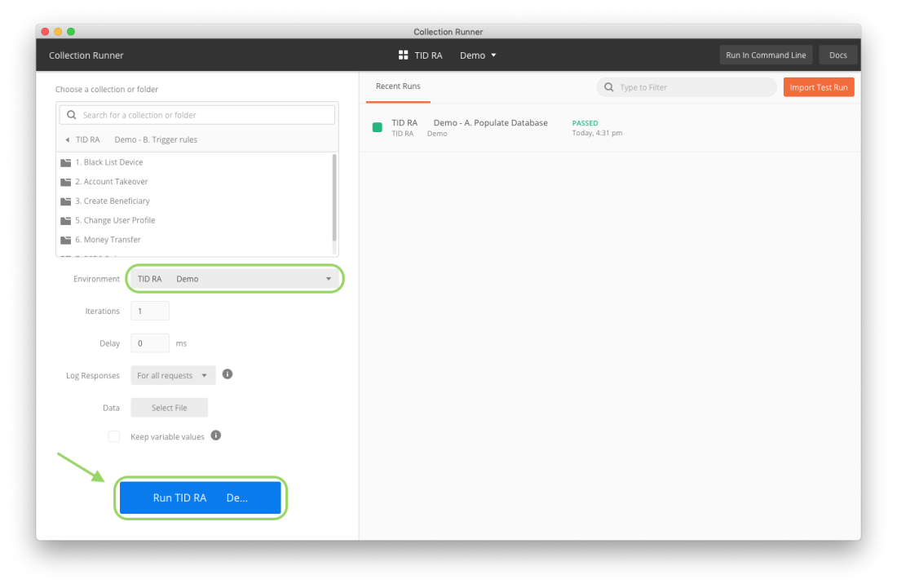Switch to the Recent Runs tab
The image size is (897, 588).
(x=398, y=86)
